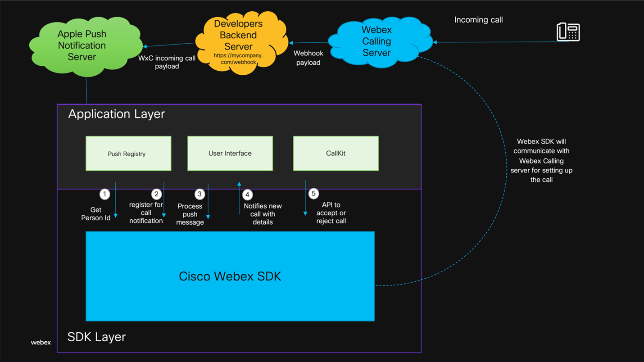Click the Cisco Webex SDK block
The width and height of the screenshot is (644, 362).
point(230,276)
